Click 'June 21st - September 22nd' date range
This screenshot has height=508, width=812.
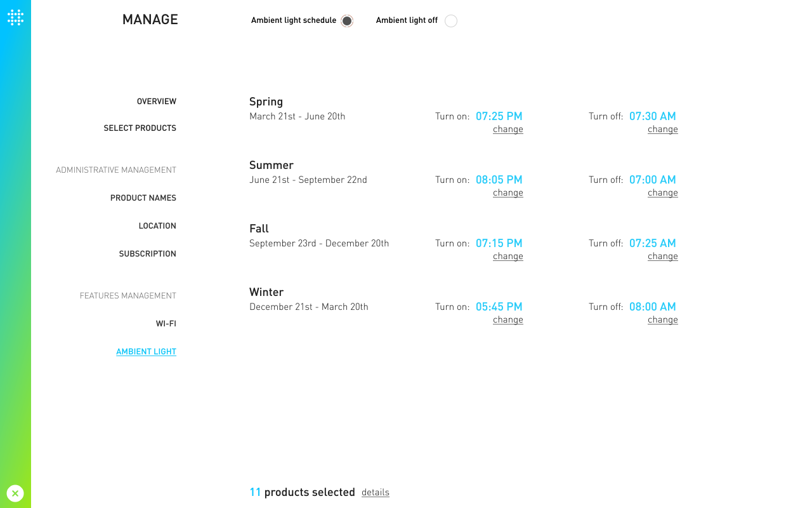(308, 180)
